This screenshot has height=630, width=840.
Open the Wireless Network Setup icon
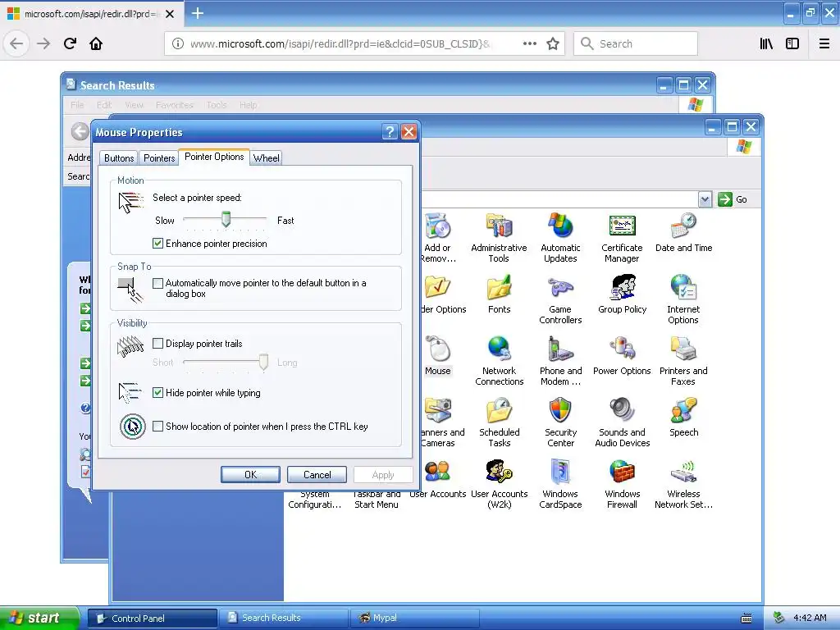click(x=683, y=484)
